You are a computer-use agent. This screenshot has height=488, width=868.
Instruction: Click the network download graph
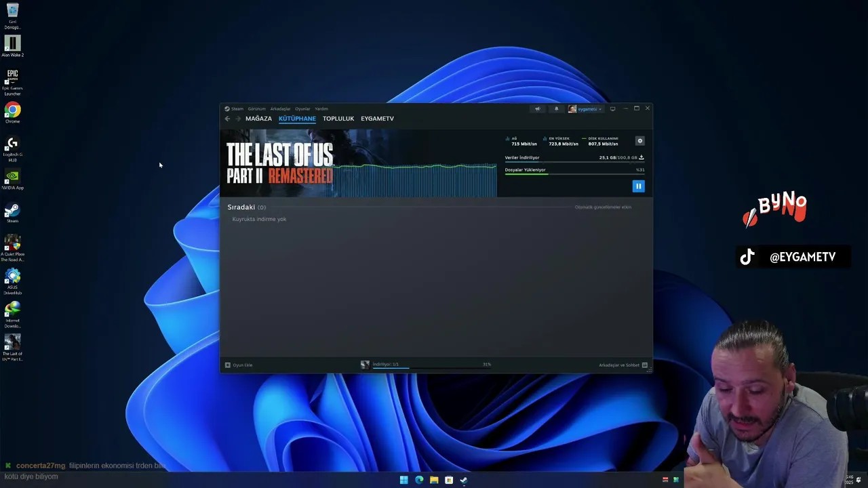click(414, 180)
